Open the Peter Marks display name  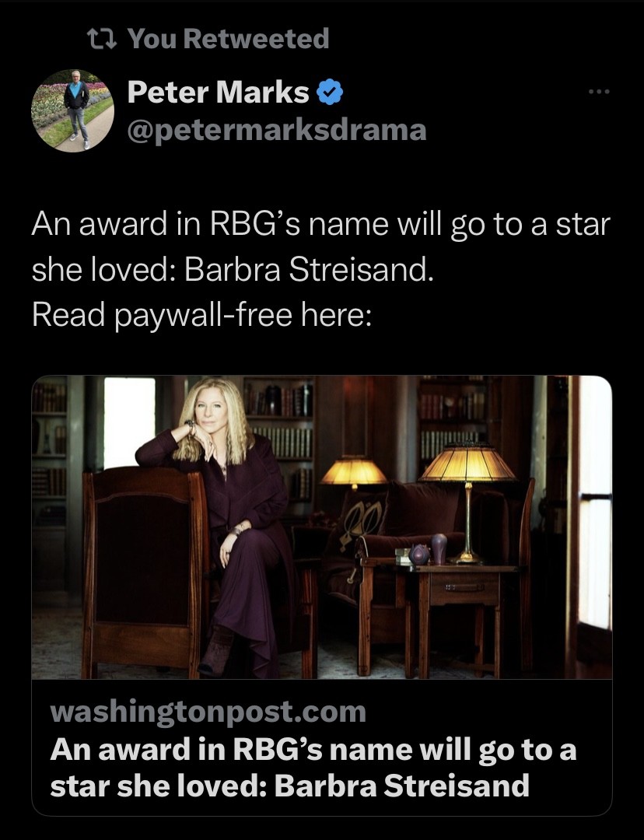pos(218,92)
